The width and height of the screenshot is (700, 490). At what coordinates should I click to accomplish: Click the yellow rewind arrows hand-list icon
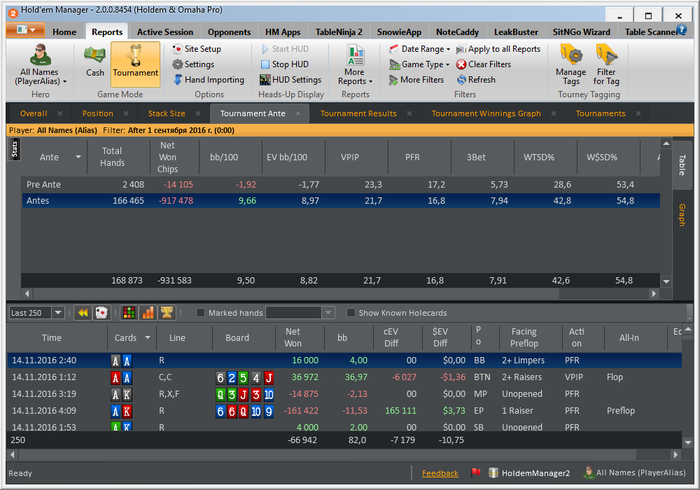[x=83, y=313]
